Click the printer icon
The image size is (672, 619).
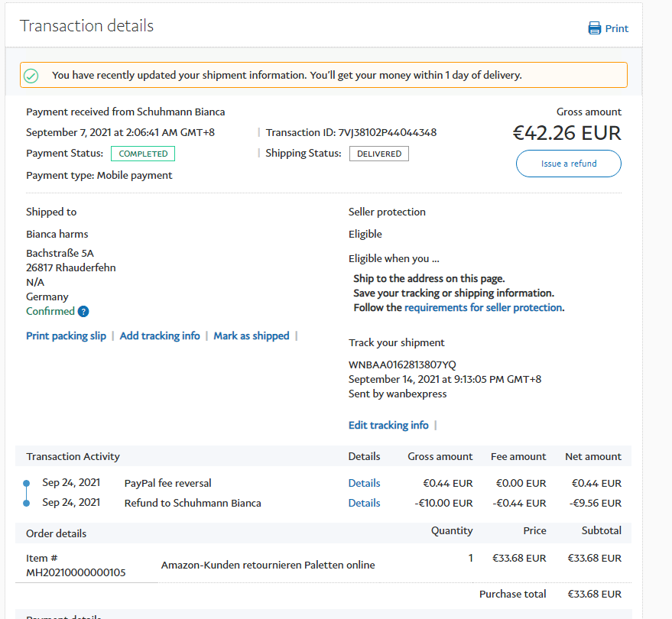594,28
